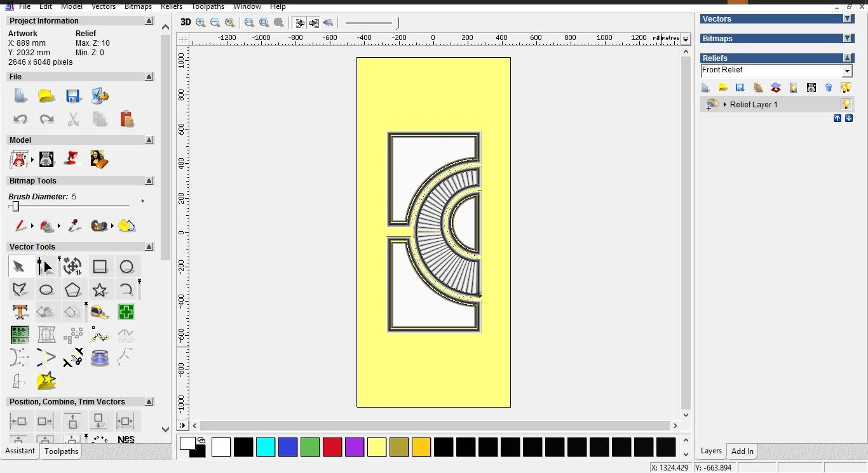Screen dimensions: 868x473
Task: Click the Measure tape tool icon
Action: point(100,312)
